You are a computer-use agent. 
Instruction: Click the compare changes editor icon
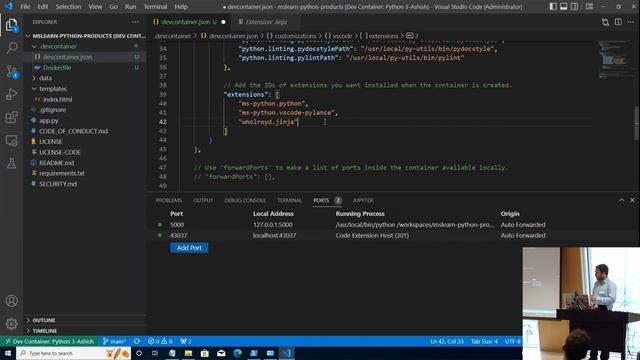(605, 22)
